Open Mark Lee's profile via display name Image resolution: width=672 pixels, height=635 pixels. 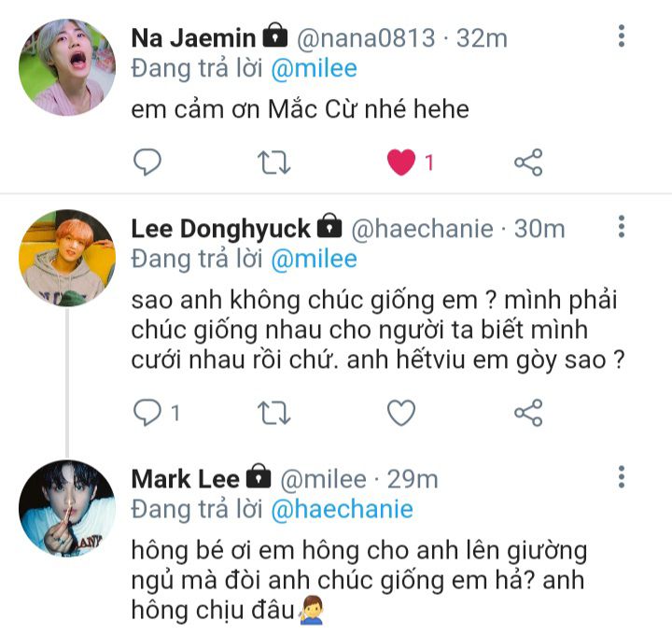click(x=186, y=479)
